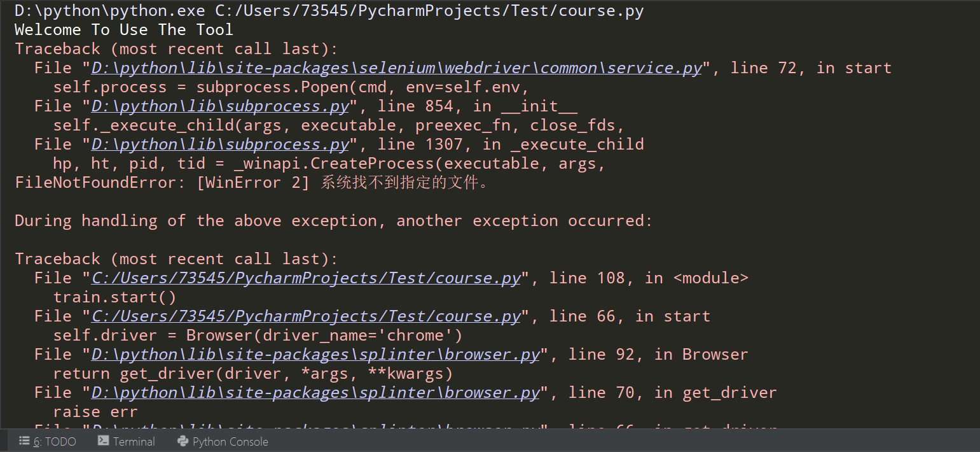Switch to the Python Console tab
Viewport: 980px width, 452px height.
point(230,441)
